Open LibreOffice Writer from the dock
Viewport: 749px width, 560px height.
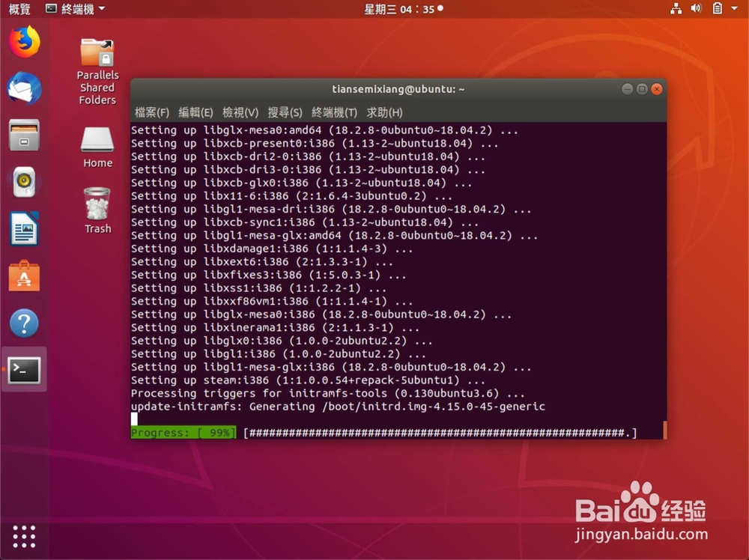pyautogui.click(x=24, y=228)
